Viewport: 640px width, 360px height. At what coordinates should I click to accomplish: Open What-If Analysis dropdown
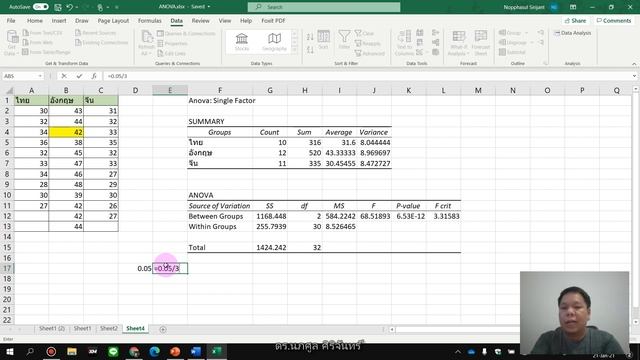(x=458, y=43)
